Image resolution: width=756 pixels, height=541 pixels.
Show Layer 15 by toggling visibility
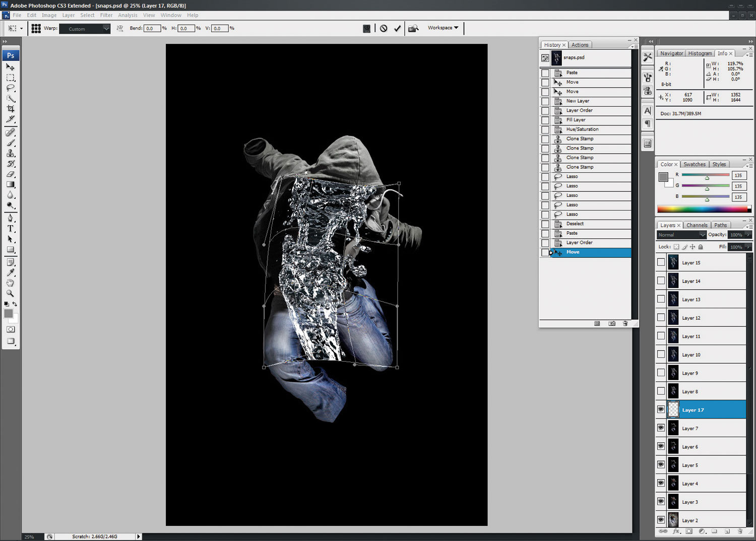pyautogui.click(x=661, y=262)
